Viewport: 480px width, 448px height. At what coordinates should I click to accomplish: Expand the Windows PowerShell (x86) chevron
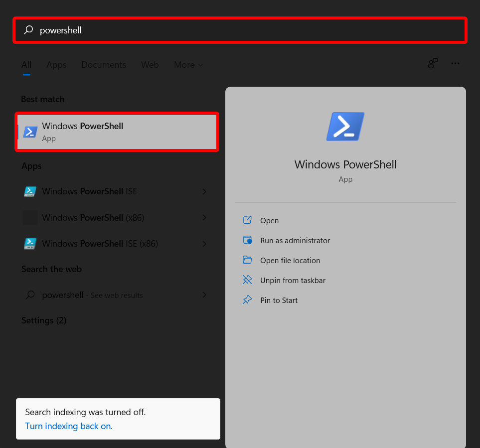204,218
